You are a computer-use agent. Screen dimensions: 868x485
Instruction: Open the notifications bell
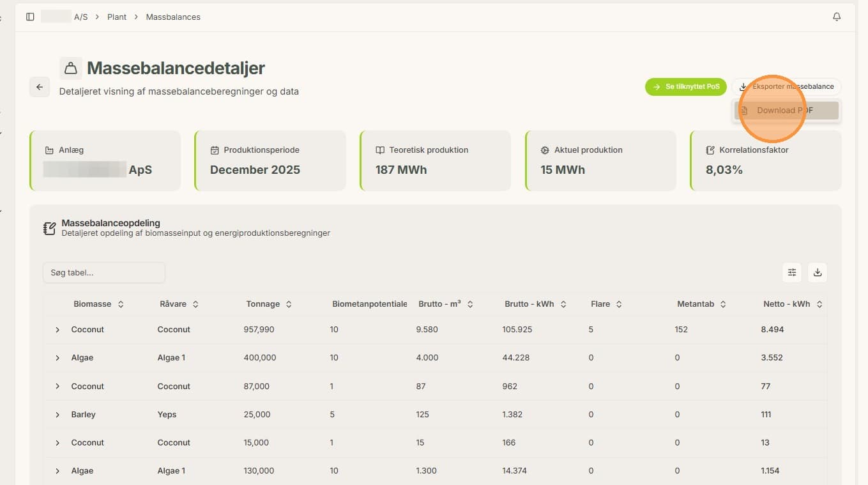(837, 17)
